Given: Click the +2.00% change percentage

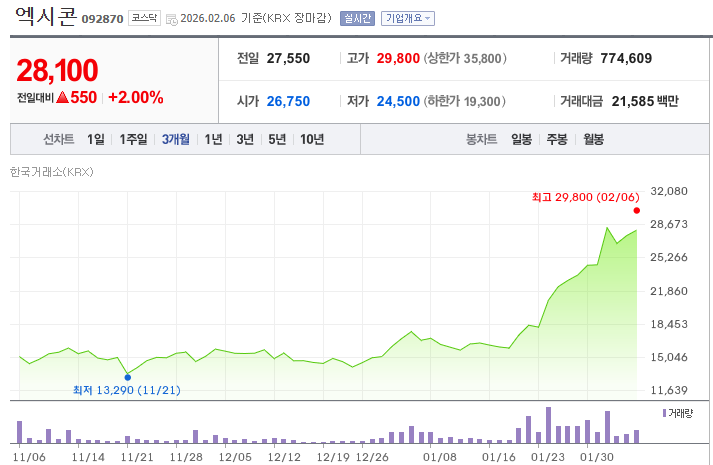Looking at the screenshot, I should (136, 97).
